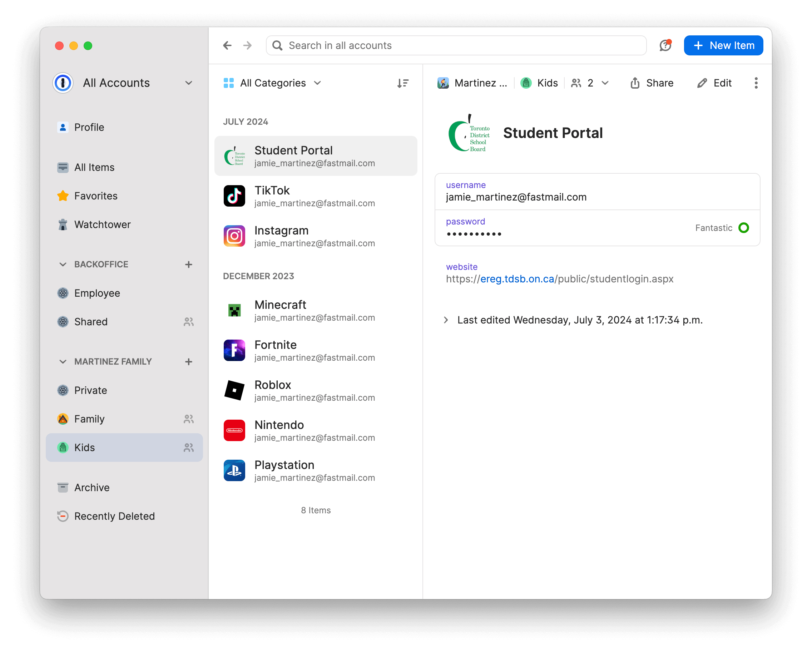Add a new vault to Backoffice

(x=188, y=264)
